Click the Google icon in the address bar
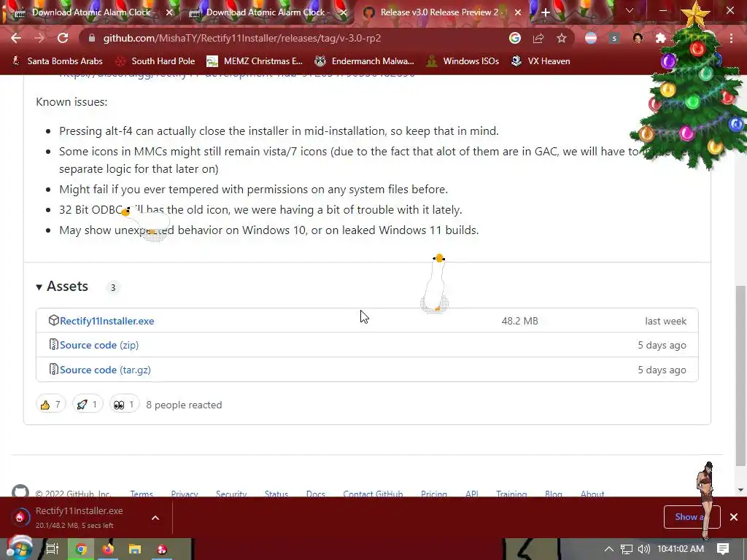 tap(514, 38)
